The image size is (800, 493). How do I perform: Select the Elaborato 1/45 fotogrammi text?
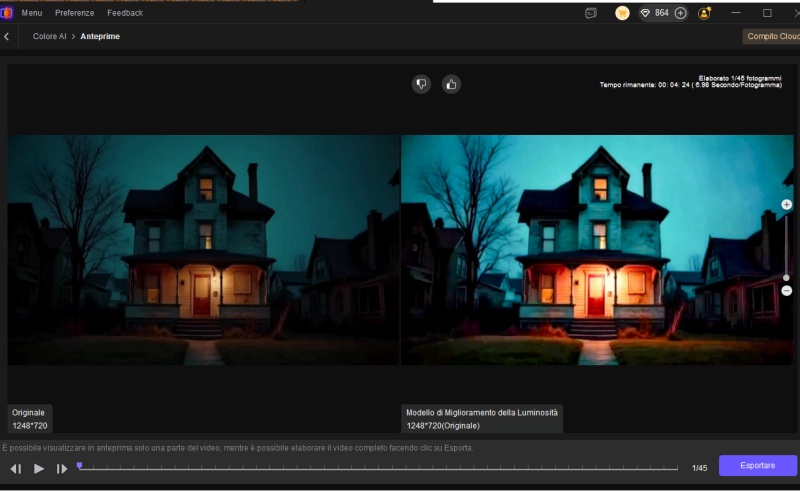click(740, 78)
